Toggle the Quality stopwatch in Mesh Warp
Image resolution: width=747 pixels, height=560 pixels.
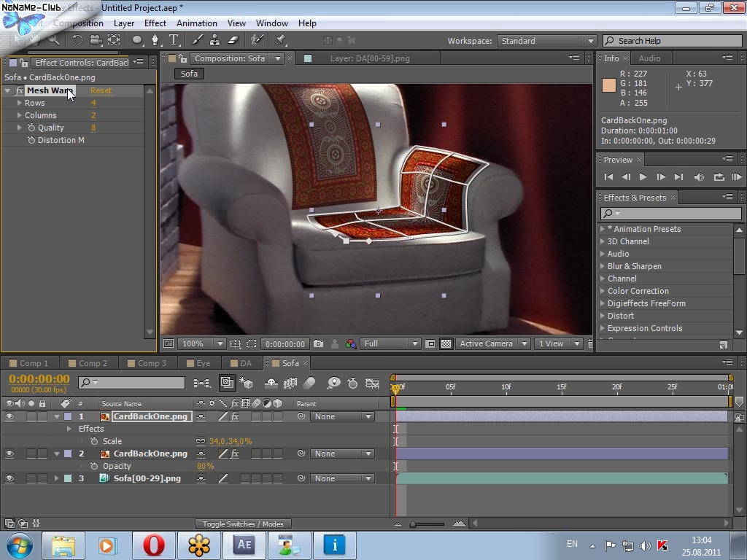coord(31,128)
